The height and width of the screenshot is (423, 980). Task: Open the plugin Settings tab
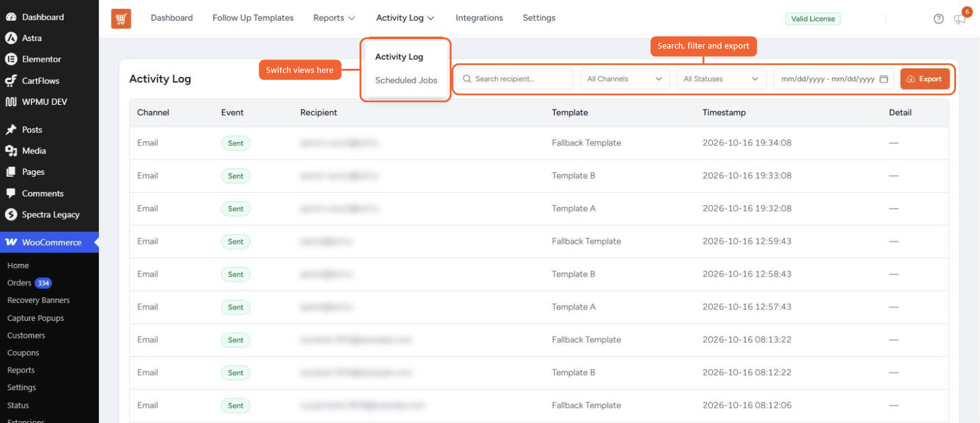(539, 18)
